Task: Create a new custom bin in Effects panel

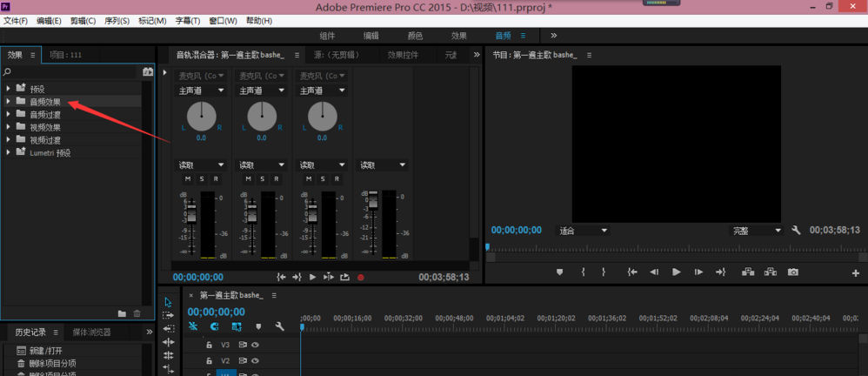Action: [x=122, y=313]
